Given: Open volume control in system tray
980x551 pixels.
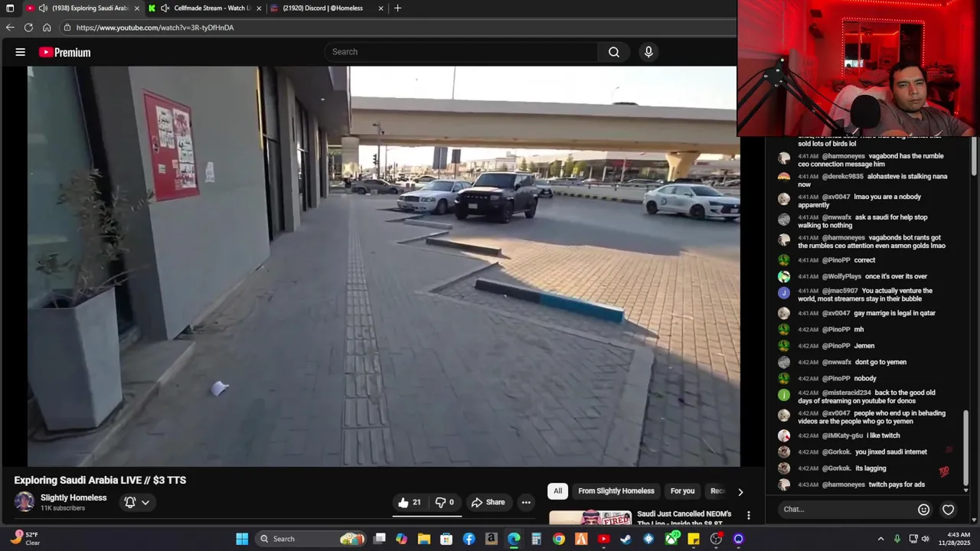Looking at the screenshot, I should (x=926, y=539).
